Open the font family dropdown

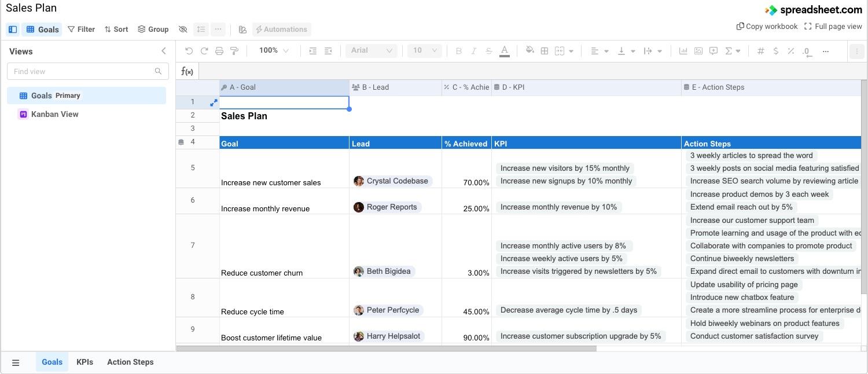coord(371,50)
